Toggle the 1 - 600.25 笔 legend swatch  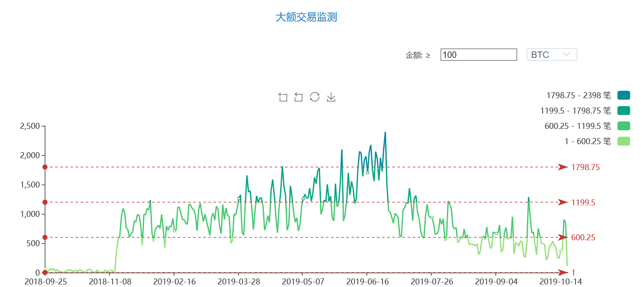623,141
